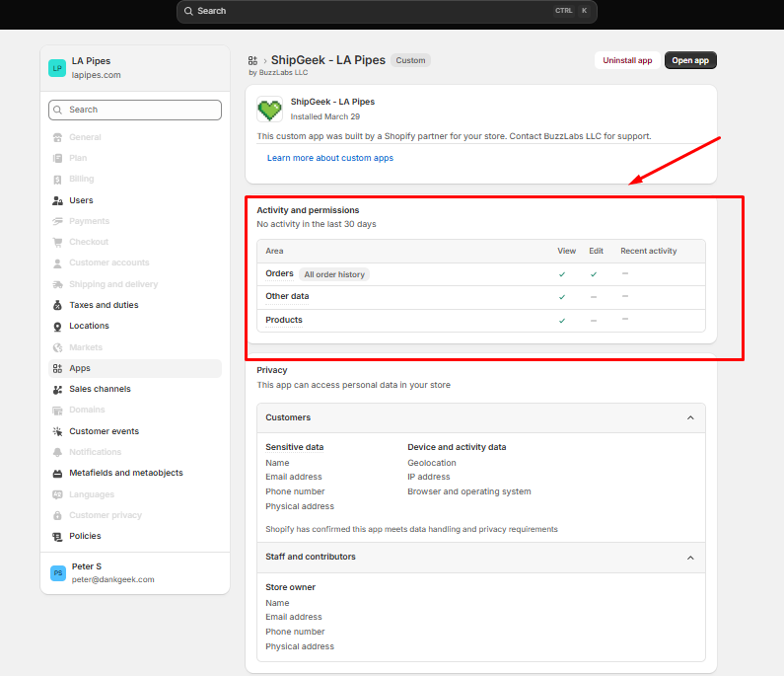The width and height of the screenshot is (784, 676).
Task: Click the Languages icon in sidebar
Action: tap(57, 494)
